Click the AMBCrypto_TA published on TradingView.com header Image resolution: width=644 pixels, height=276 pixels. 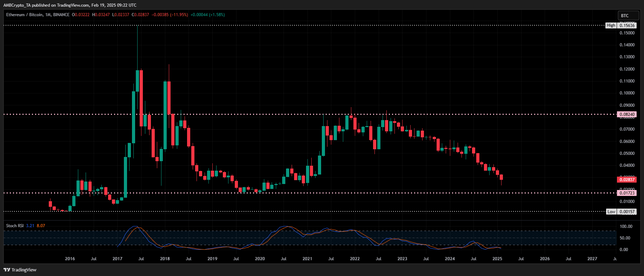[x=70, y=5]
